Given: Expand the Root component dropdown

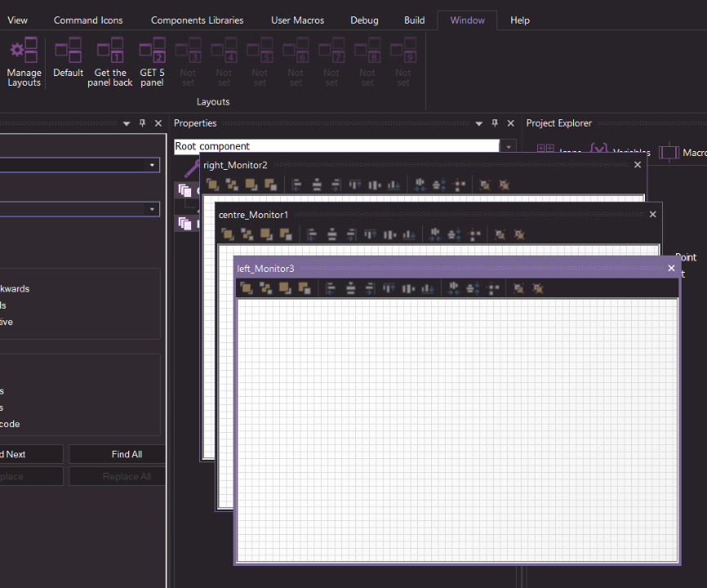Looking at the screenshot, I should (509, 147).
